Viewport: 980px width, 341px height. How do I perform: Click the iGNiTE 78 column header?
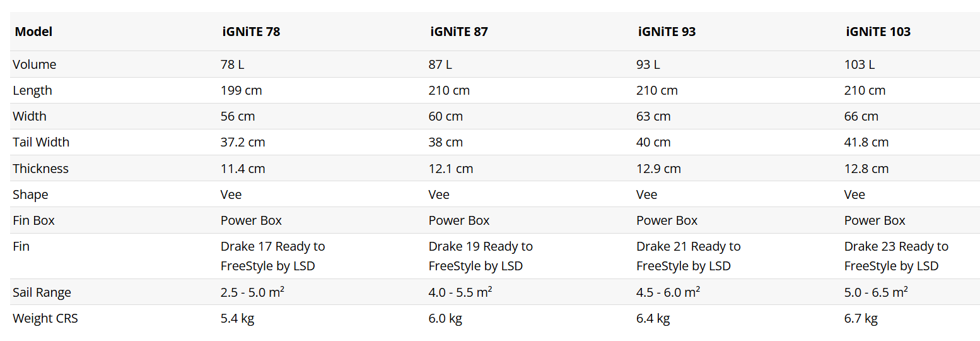click(x=250, y=32)
